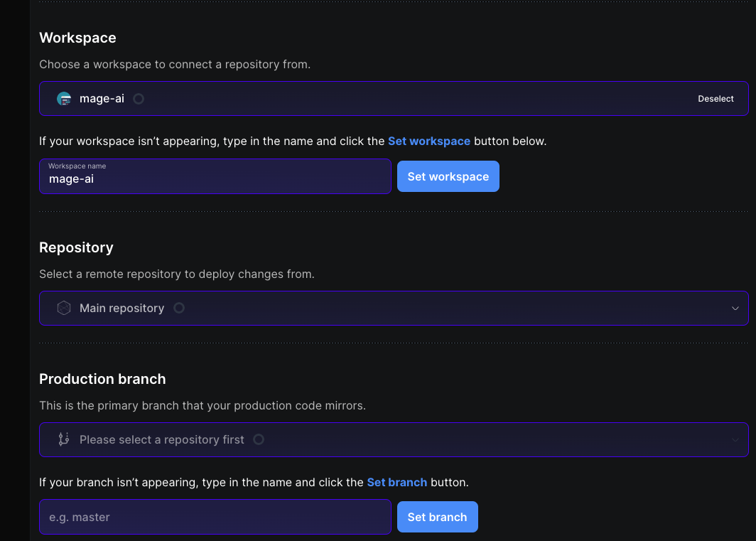Click circle beside 'Please select a repository first'
Image resolution: width=756 pixels, height=541 pixels.
point(259,439)
